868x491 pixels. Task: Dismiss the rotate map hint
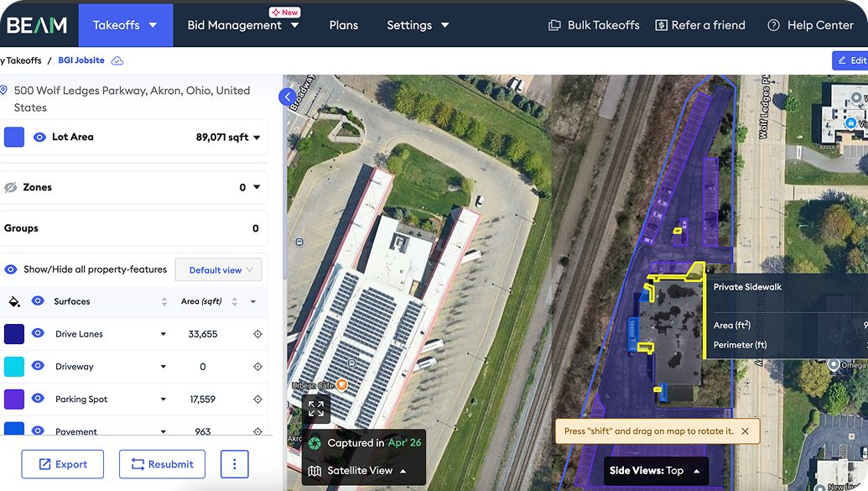tap(745, 431)
